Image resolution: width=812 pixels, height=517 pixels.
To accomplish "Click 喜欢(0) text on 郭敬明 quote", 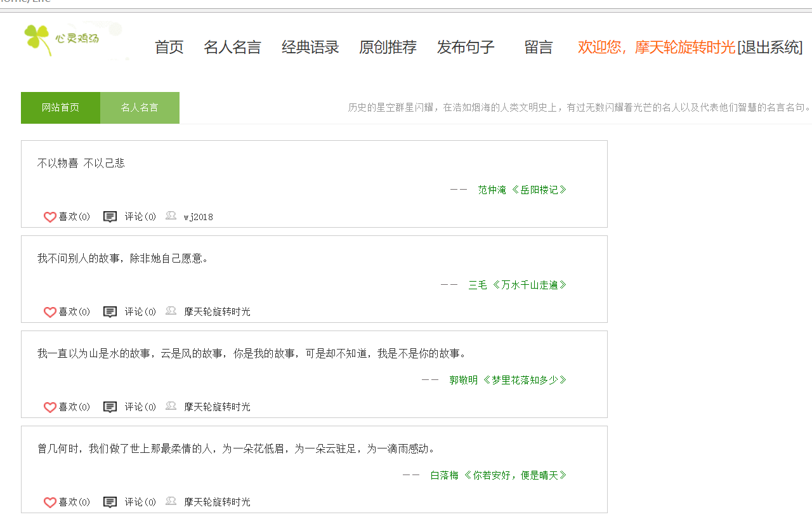I will pos(75,407).
